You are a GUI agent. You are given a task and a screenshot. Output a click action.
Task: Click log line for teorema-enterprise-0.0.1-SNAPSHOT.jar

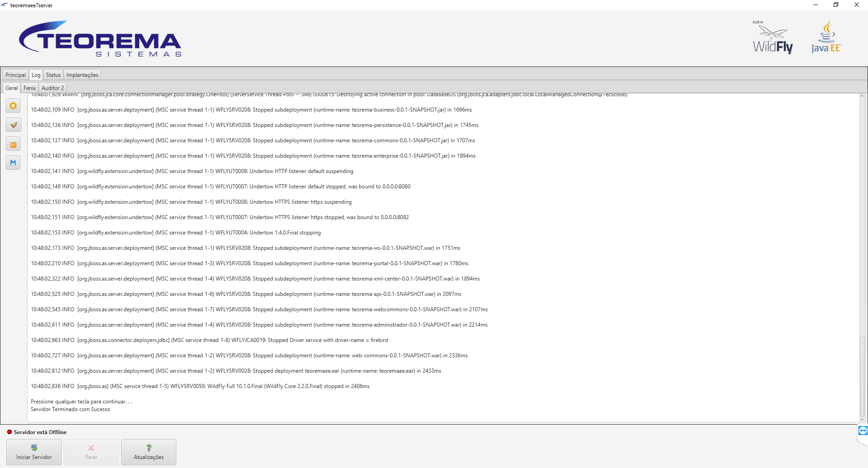pos(253,156)
